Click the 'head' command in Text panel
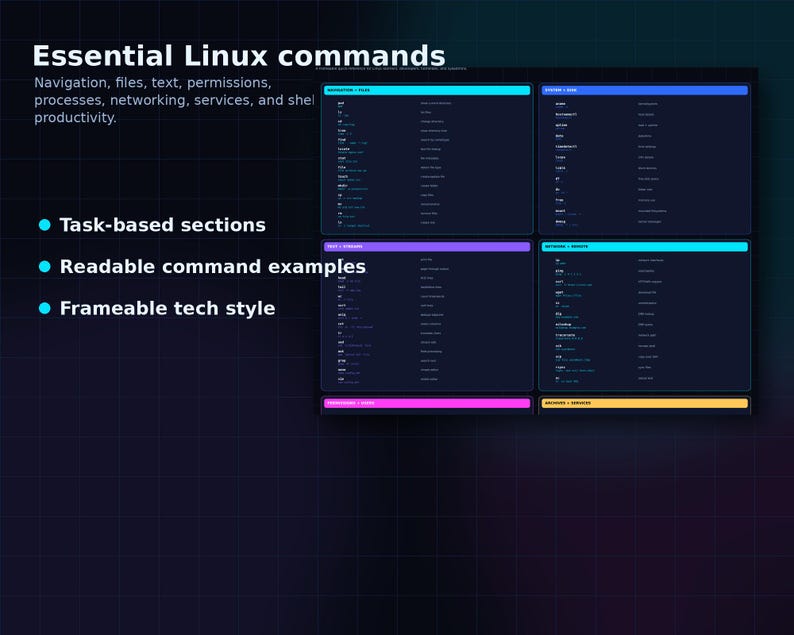794x635 pixels. 342,278
